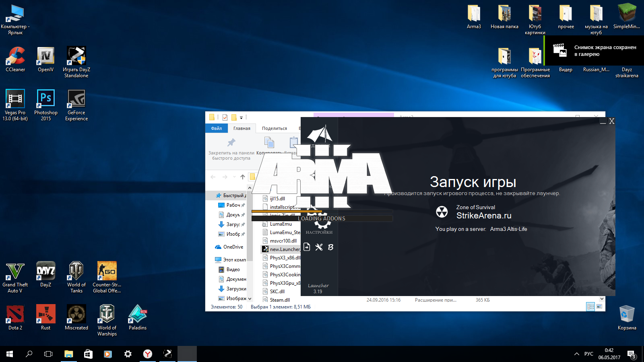Switch to the Поделиться ribbon tab
Screen dimensions: 644x362
[275, 128]
